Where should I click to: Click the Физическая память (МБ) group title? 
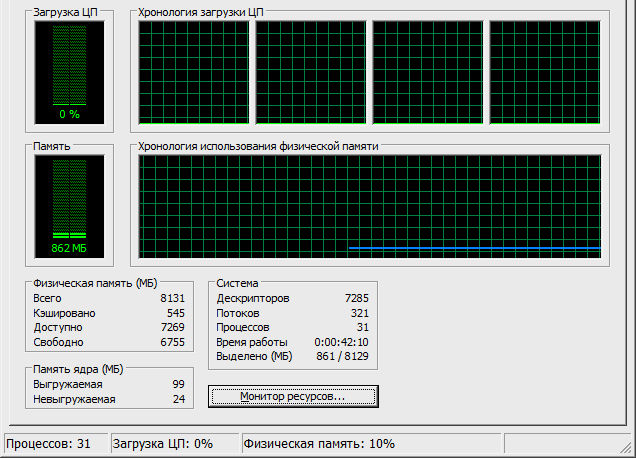point(95,283)
